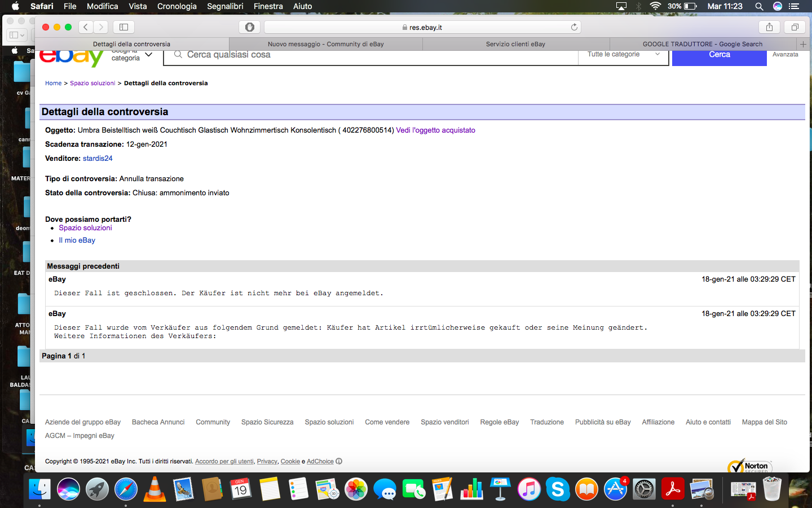This screenshot has height=508, width=812.
Task: Click 'Come vendere' footer link
Action: (x=387, y=422)
